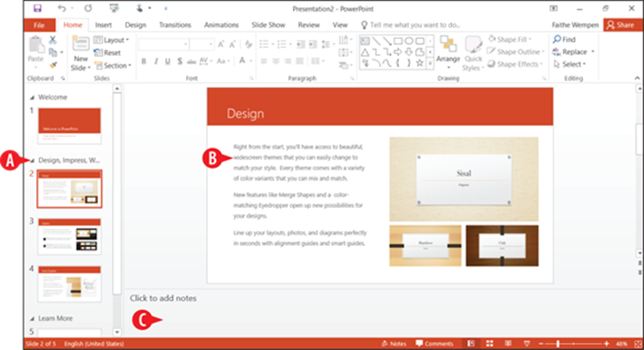Switch to the Animations tab
Image resolution: width=644 pixels, height=350 pixels.
(x=221, y=25)
